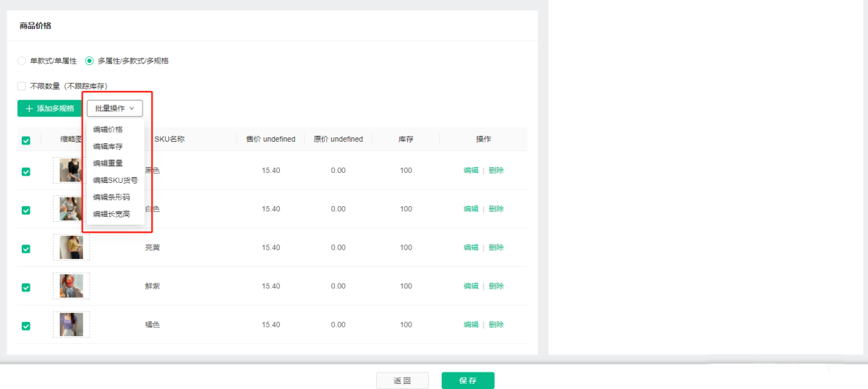The image size is (868, 389).
Task: Choose 编辑价格 from batch menu
Action: coord(108,129)
